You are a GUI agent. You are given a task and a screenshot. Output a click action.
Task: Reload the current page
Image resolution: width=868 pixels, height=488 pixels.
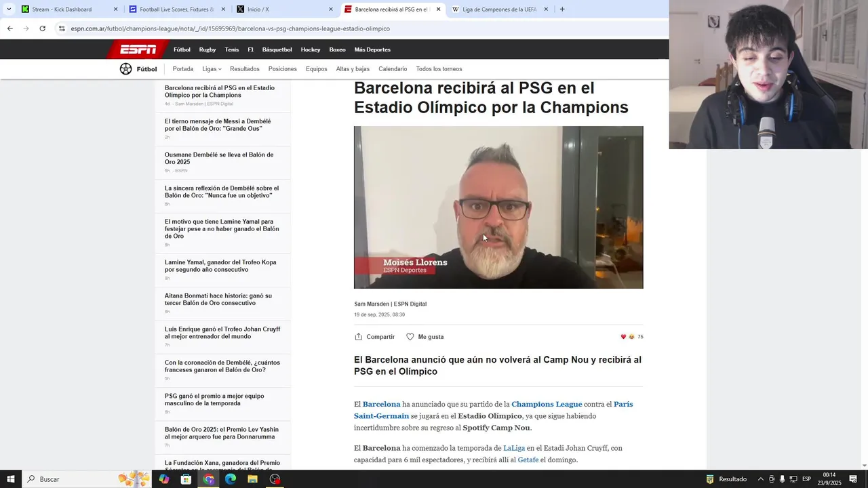click(42, 28)
